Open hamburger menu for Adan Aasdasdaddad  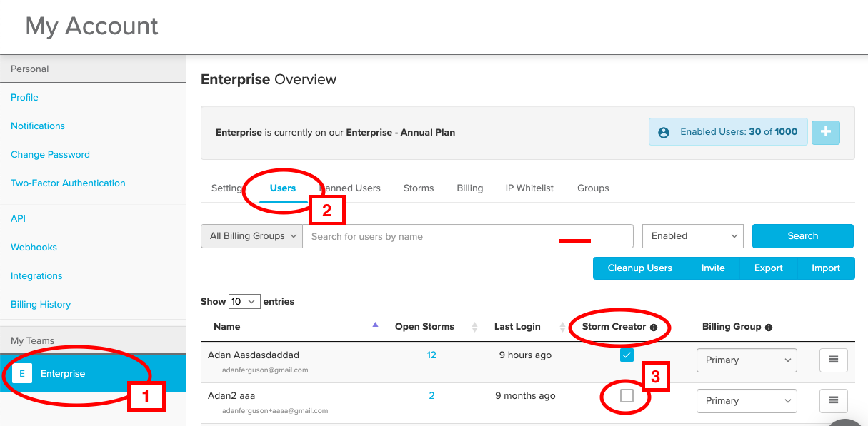pyautogui.click(x=833, y=360)
